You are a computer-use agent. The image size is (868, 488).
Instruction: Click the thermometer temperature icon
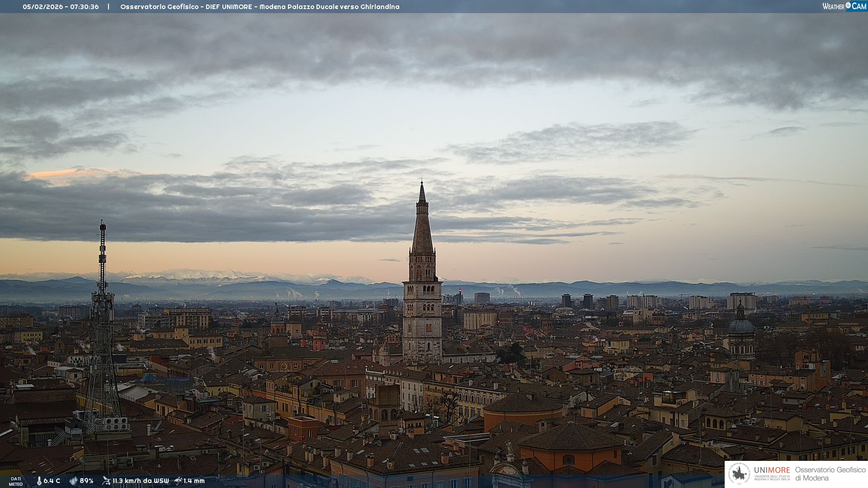tap(39, 481)
